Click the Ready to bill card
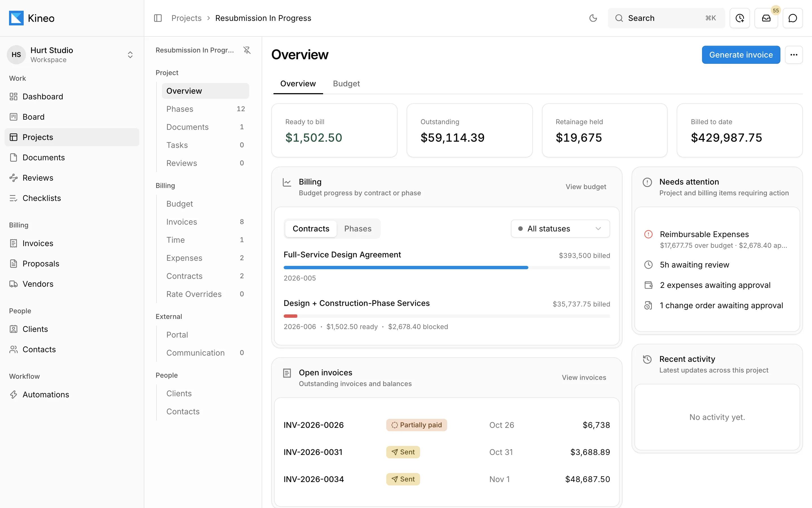 click(334, 130)
